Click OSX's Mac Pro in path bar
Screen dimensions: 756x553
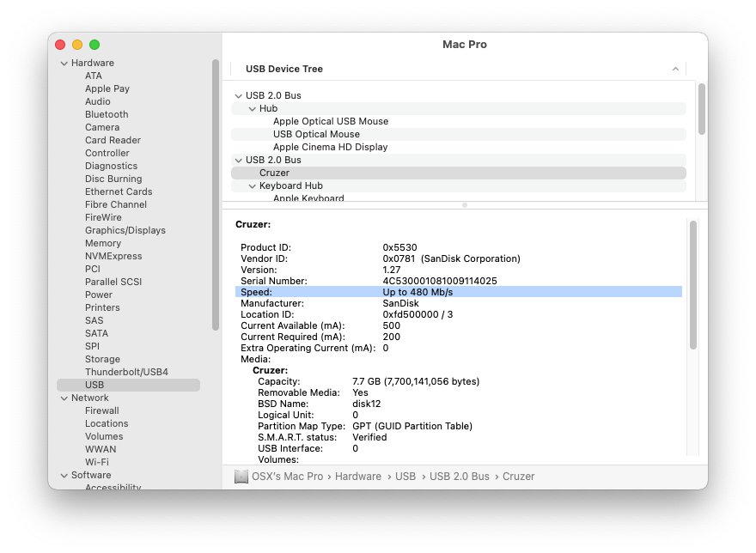287,477
